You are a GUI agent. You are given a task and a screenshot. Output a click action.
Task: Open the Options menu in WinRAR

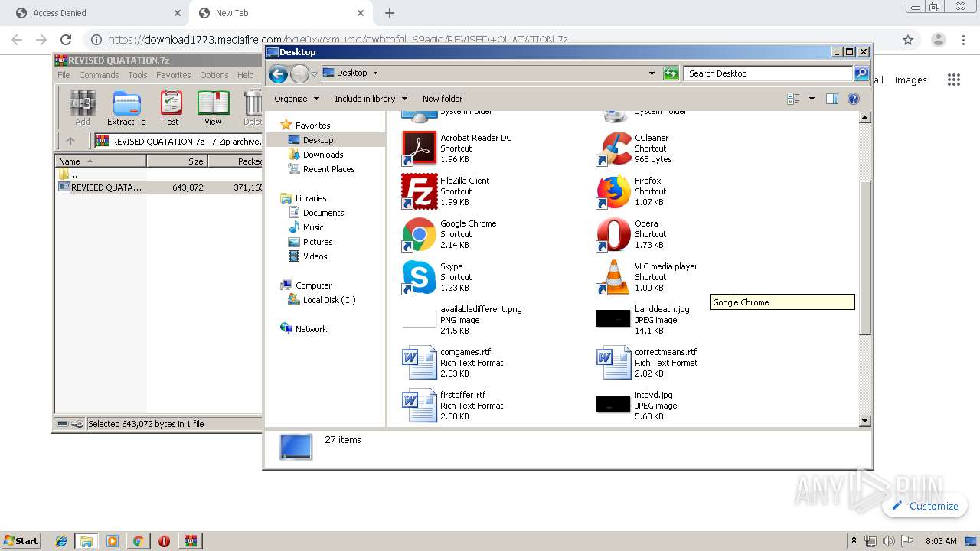214,75
